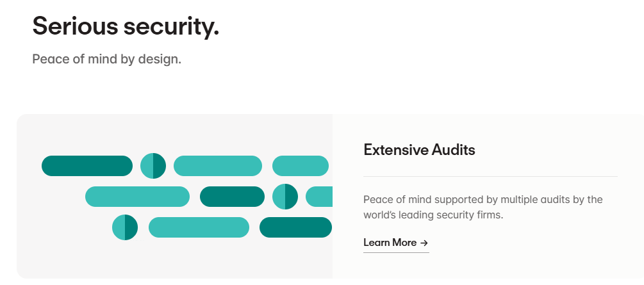Open the Learn More link
The image size is (644, 285).
point(395,243)
